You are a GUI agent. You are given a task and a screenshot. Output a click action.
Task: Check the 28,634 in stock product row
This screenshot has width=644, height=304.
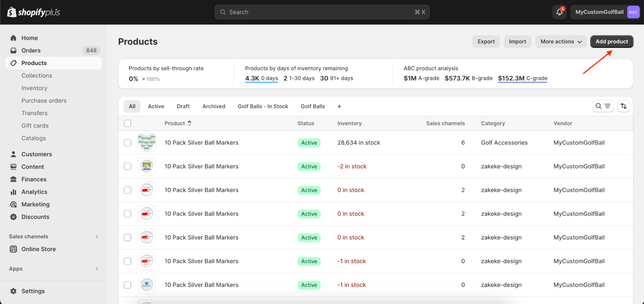[128, 143]
